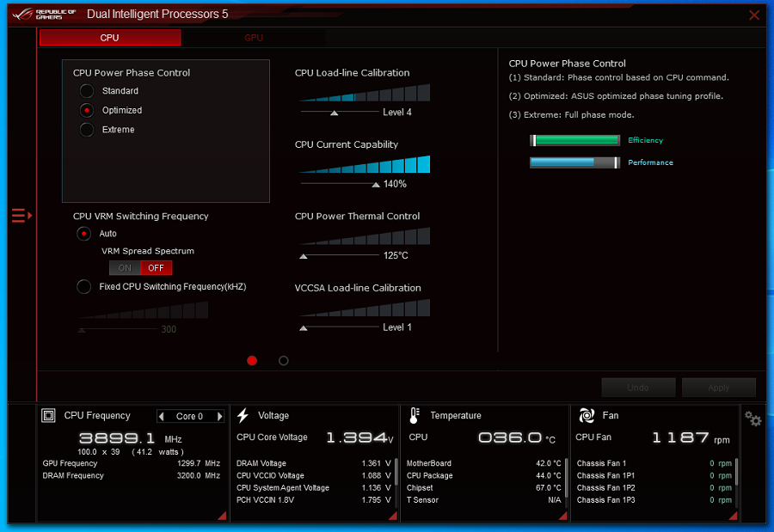Click the 'PCH VCCIN 1.8V' row
The image size is (774, 532).
(x=313, y=500)
